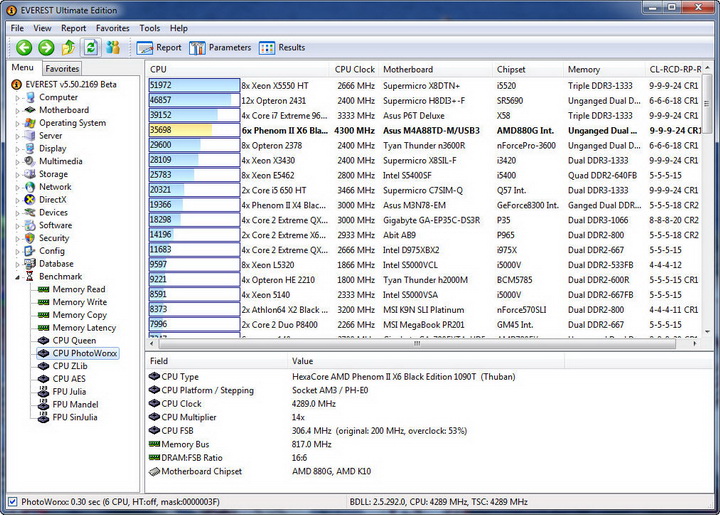Select Memory Copy benchmark

79,315
